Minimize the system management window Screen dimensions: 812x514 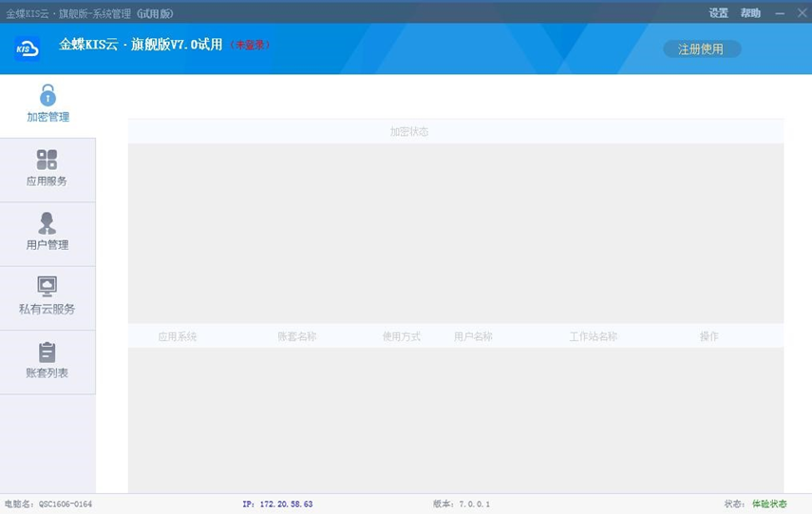pos(780,13)
